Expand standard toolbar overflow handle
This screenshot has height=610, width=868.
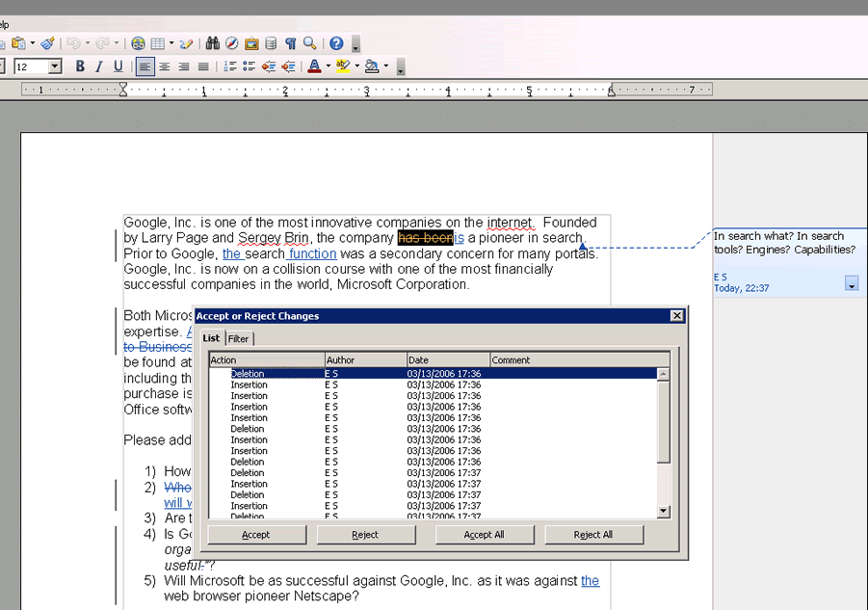pos(355,44)
